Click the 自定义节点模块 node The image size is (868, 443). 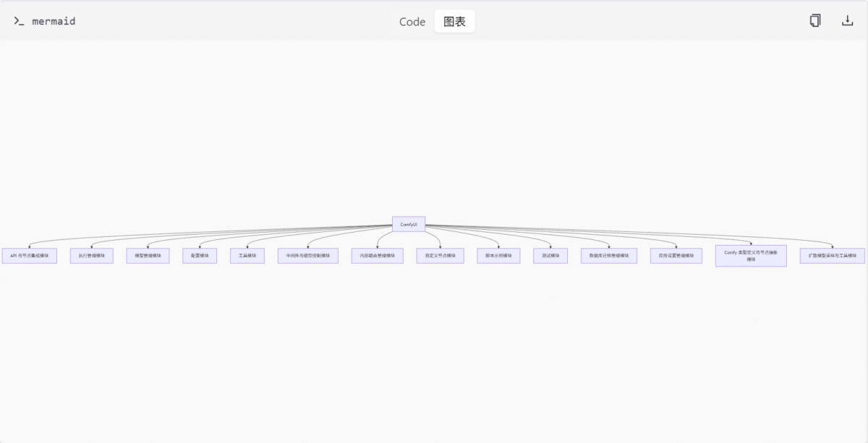point(440,256)
